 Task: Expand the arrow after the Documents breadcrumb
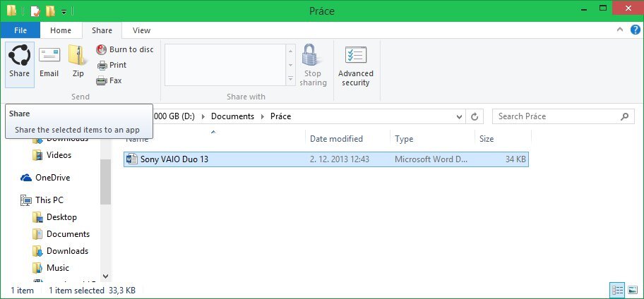click(x=263, y=116)
